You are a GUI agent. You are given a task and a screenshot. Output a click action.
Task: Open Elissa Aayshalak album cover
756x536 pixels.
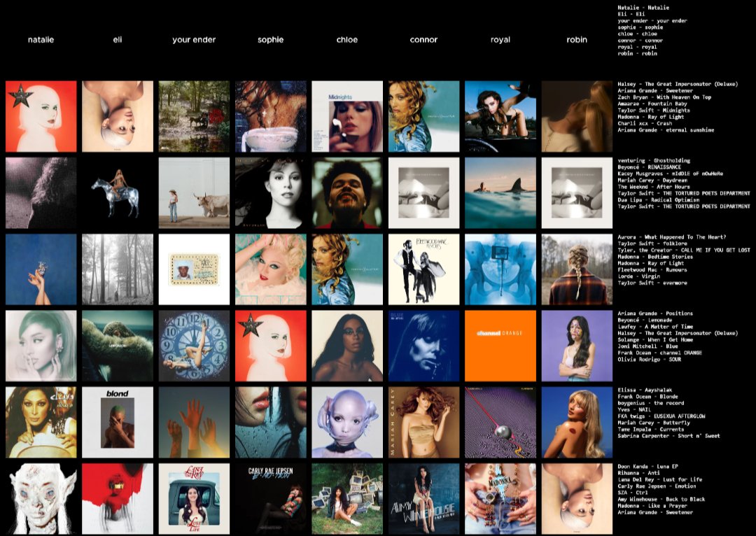(x=41, y=422)
